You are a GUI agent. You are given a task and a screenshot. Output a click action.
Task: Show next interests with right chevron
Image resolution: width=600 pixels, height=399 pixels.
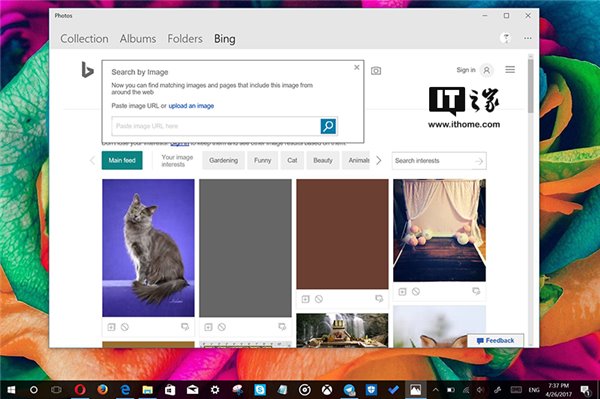(378, 161)
